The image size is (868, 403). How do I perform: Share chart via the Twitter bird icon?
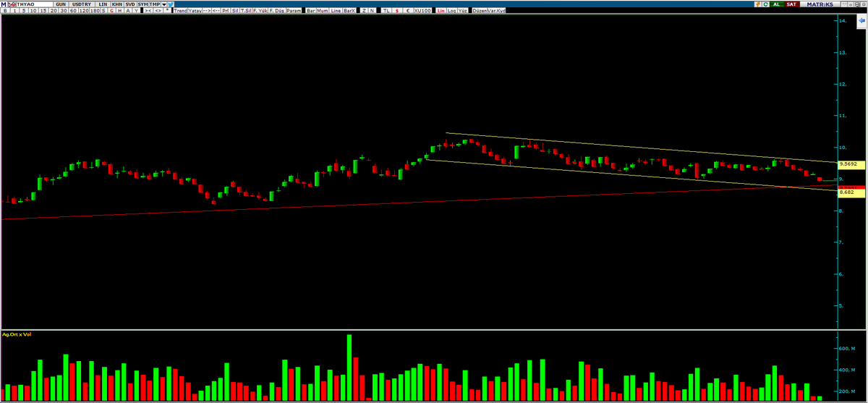tap(171, 4)
